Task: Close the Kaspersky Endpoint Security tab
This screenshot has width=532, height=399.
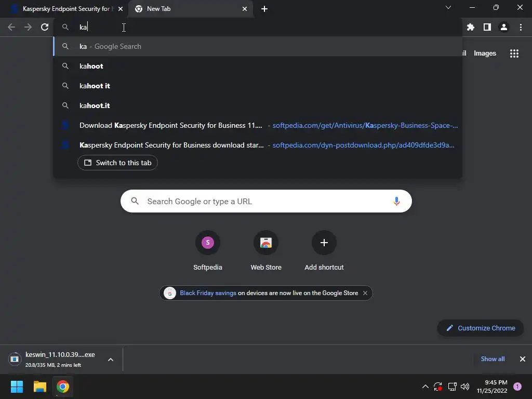Action: pos(121,9)
